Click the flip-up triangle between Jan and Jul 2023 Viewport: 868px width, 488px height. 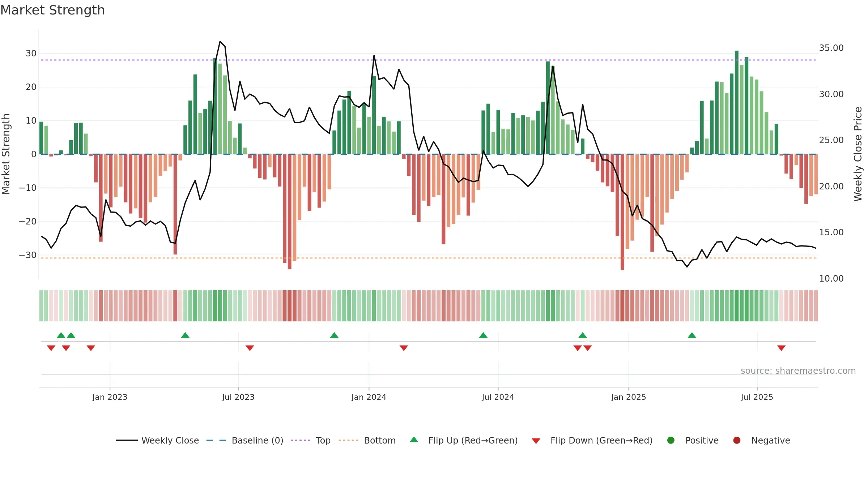point(185,335)
